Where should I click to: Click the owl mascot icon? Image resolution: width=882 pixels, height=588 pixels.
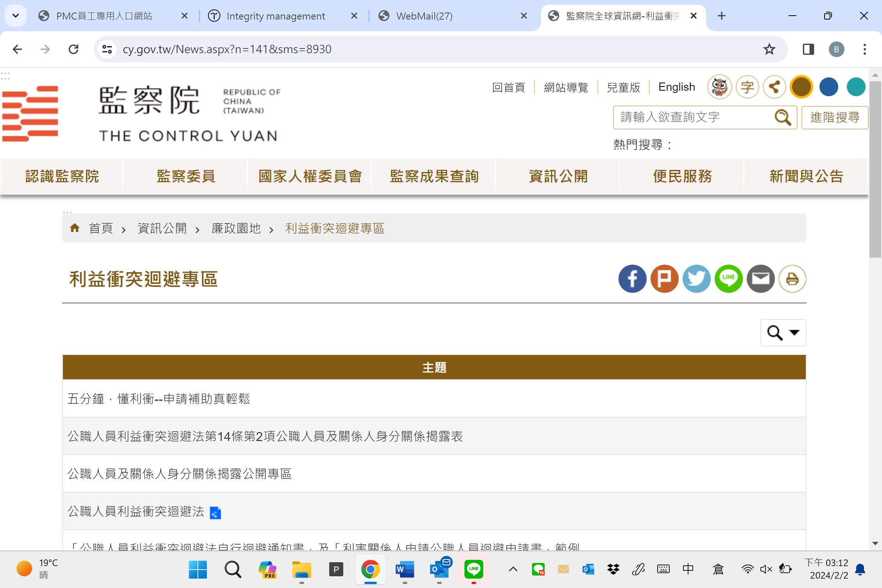pyautogui.click(x=719, y=87)
